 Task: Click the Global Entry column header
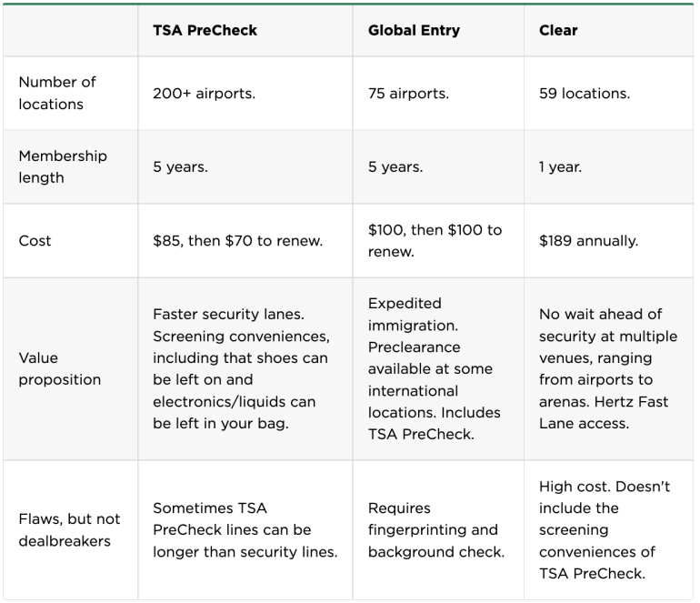click(414, 30)
